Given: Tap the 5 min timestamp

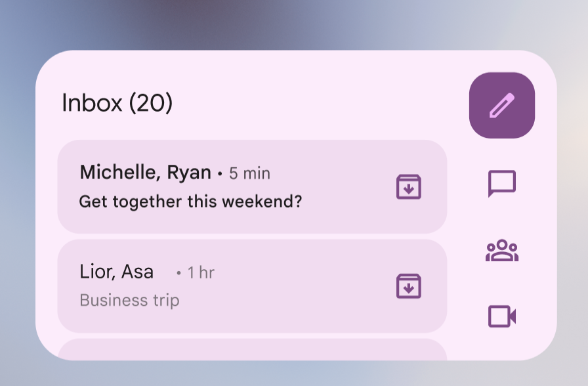Looking at the screenshot, I should 251,173.
